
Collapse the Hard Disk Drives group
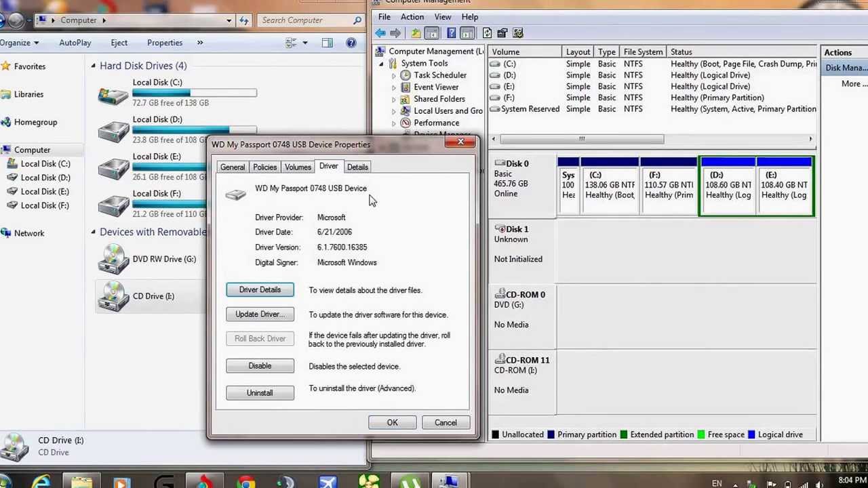pyautogui.click(x=94, y=66)
